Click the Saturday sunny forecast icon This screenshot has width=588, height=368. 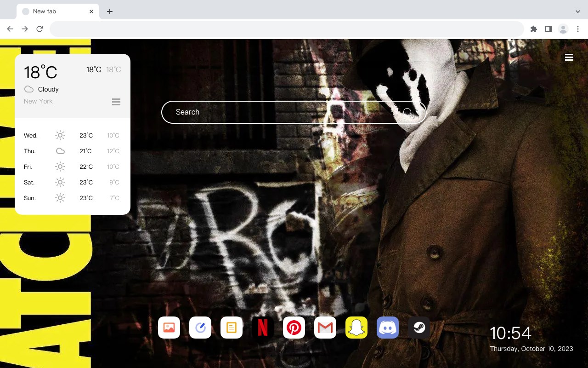click(60, 182)
